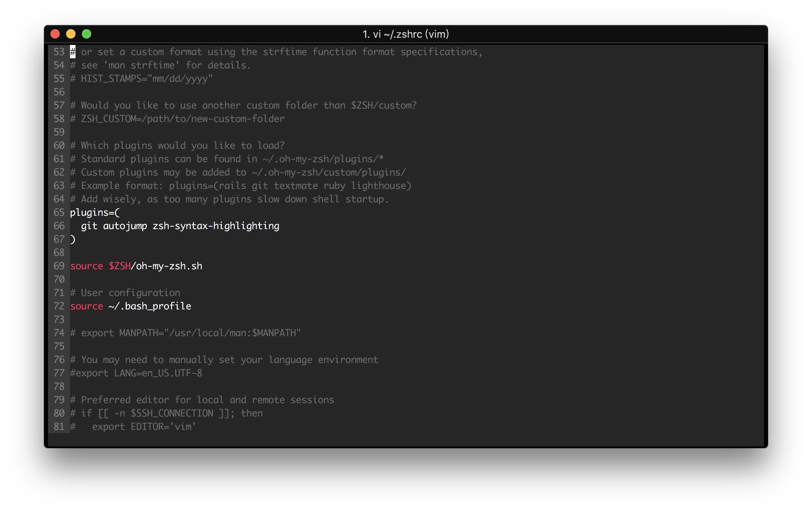The width and height of the screenshot is (812, 511).
Task: Click the 'git' plugin entry on line 66
Action: [89, 226]
